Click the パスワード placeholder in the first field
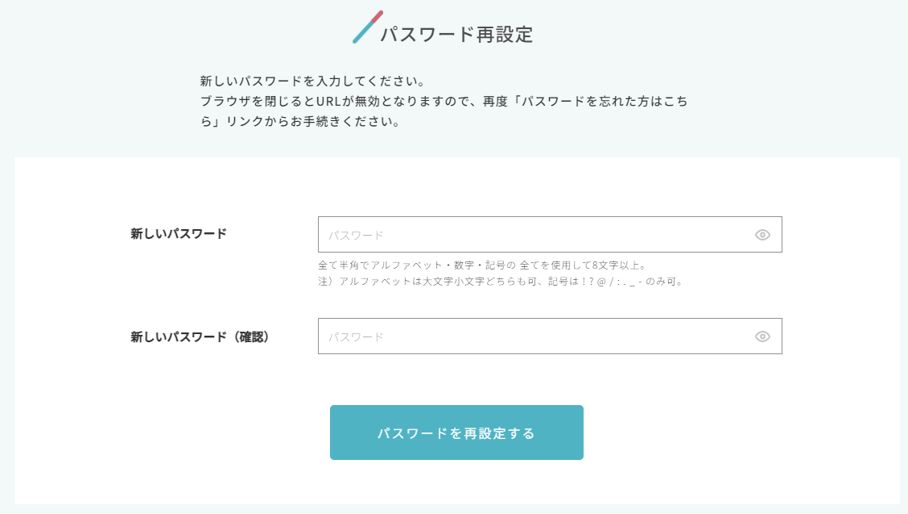Viewport: 908px width, 514px height. point(356,236)
